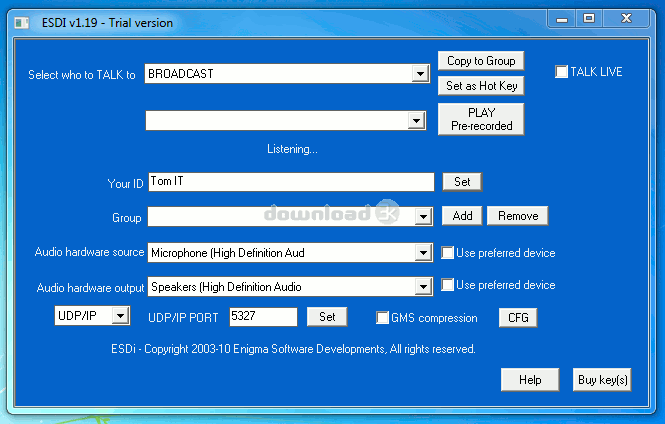The height and width of the screenshot is (424, 665).
Task: Click Set button next to UDP/IP PORT
Action: tap(327, 317)
